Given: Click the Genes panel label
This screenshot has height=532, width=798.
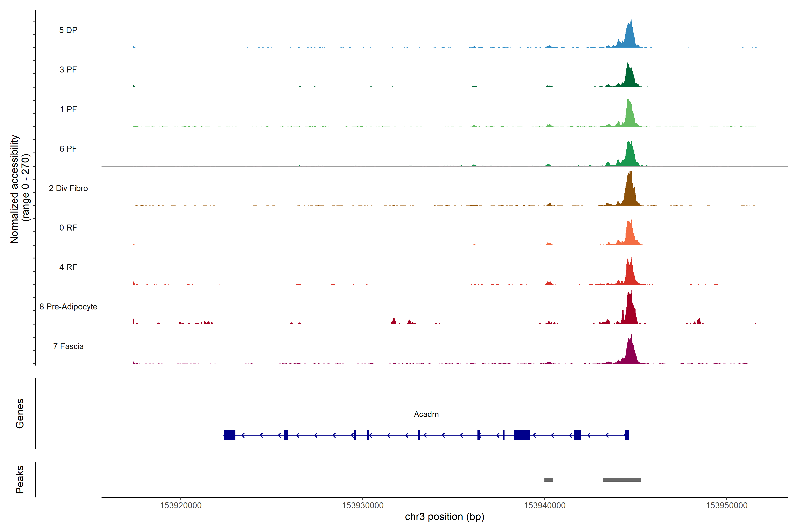Looking at the screenshot, I should [20, 414].
